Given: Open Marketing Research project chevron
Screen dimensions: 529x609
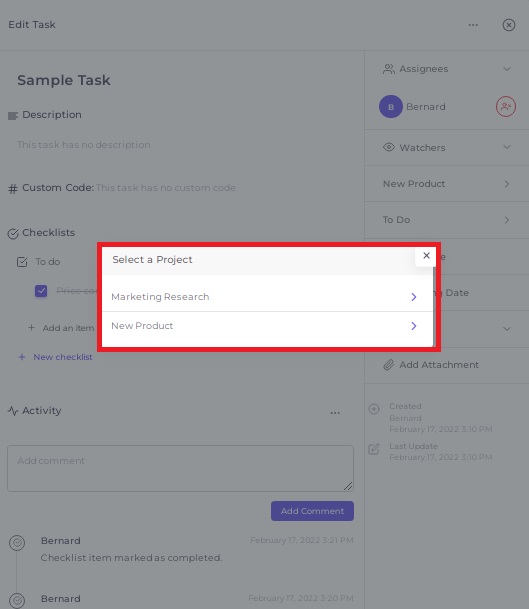Looking at the screenshot, I should [x=414, y=297].
